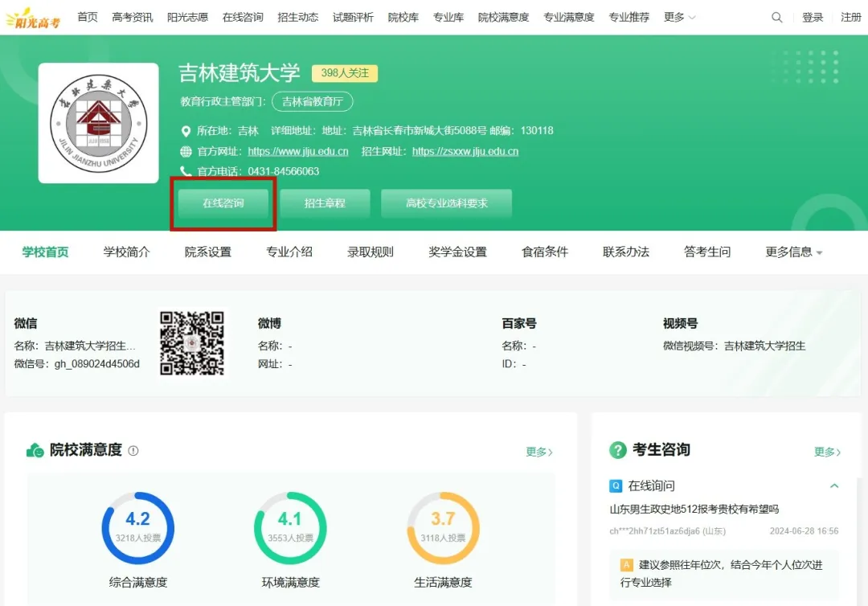Click the 4.1 环境满意度 rating ring
This screenshot has height=606, width=868.
pyautogui.click(x=290, y=528)
